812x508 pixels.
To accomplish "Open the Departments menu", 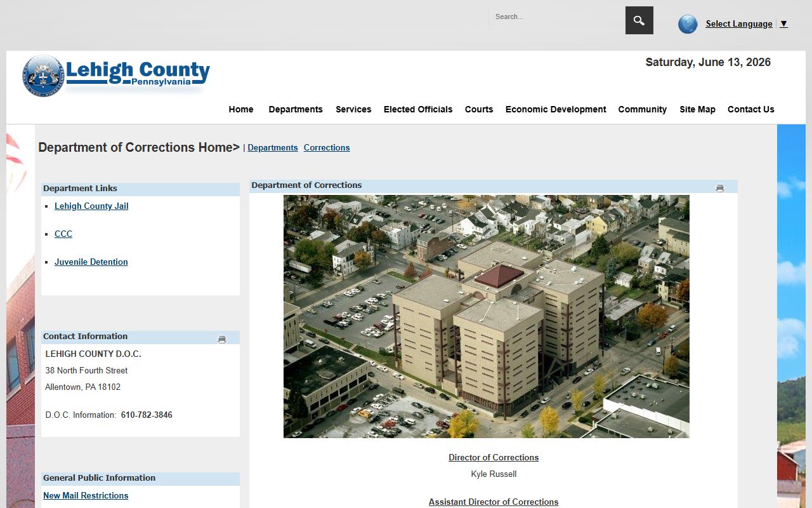I will 296,109.
